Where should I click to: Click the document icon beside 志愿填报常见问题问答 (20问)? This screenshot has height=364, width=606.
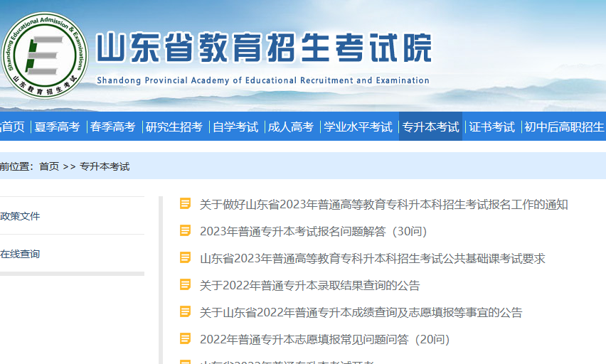click(185, 338)
